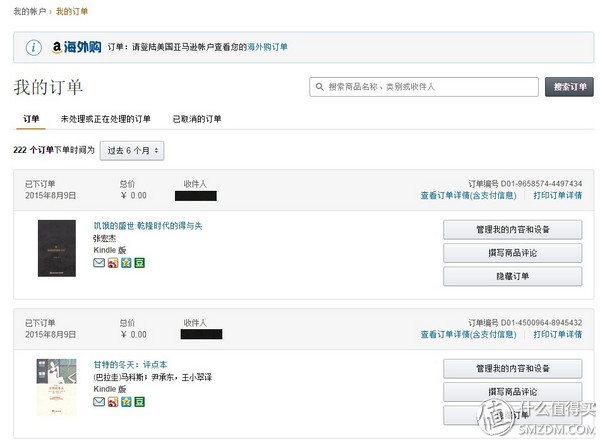View order details for order D01-9658574-4497434

click(468, 196)
